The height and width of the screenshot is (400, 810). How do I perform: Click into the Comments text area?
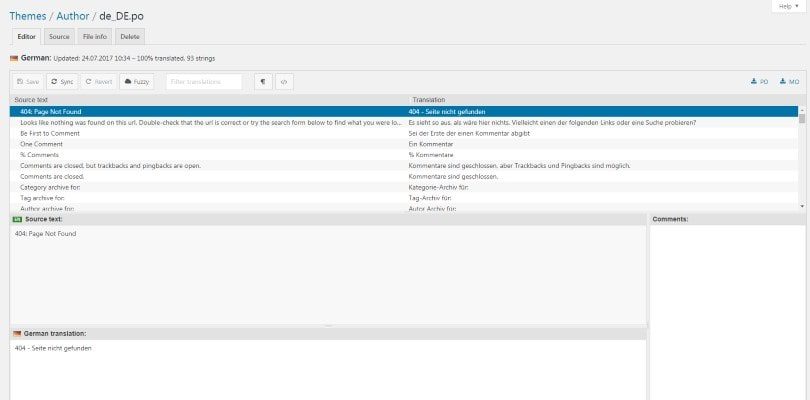(727, 313)
